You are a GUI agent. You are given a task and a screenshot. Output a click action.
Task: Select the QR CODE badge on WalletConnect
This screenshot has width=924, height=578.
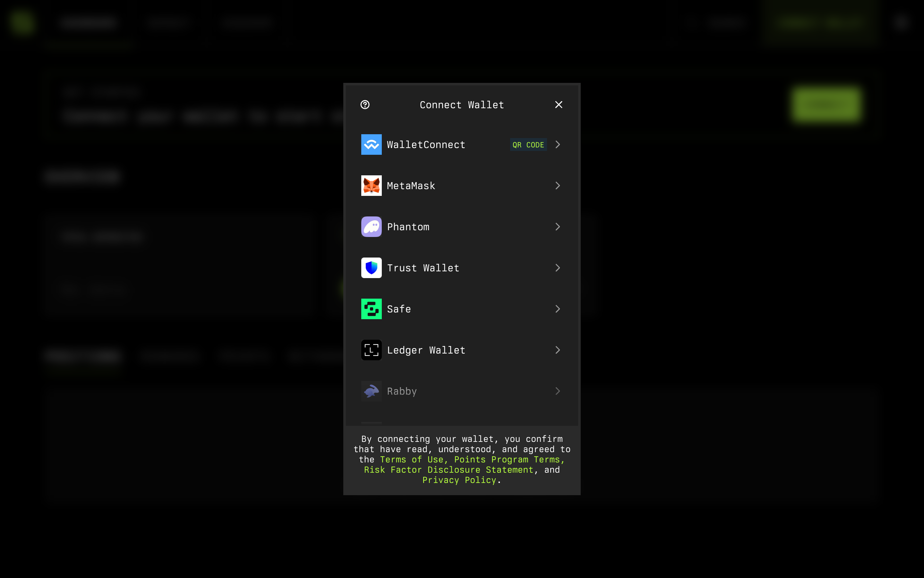pos(528,145)
